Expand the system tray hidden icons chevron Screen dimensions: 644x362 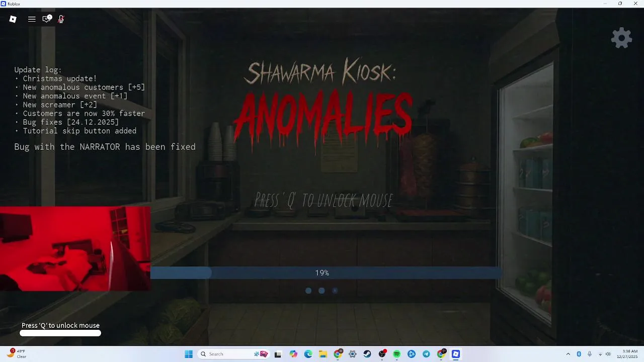(568, 354)
